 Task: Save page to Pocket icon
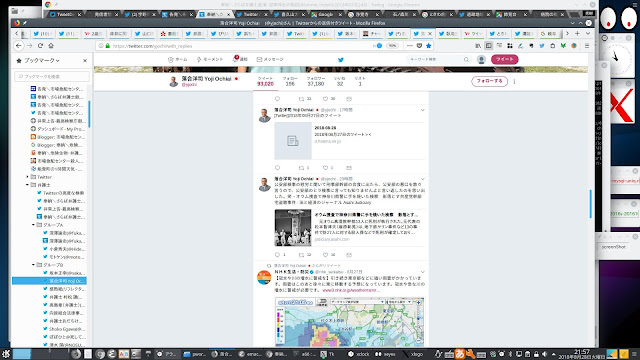[x=419, y=46]
